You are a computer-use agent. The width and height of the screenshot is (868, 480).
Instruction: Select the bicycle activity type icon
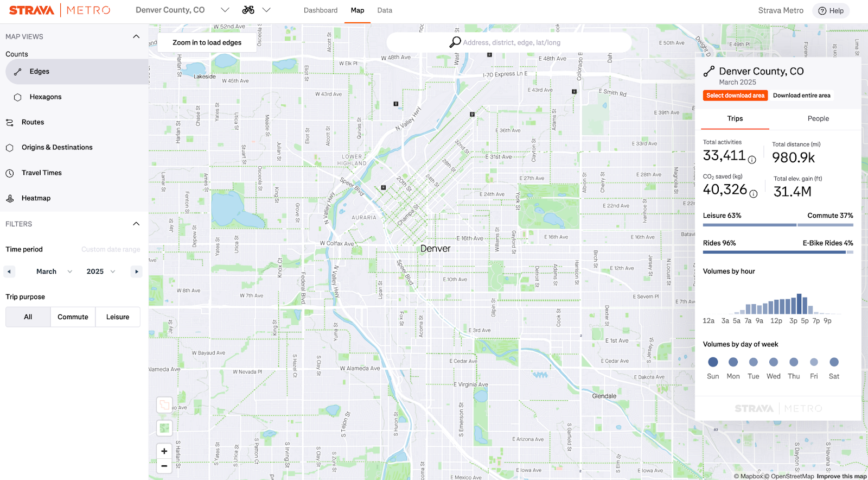coord(248,10)
